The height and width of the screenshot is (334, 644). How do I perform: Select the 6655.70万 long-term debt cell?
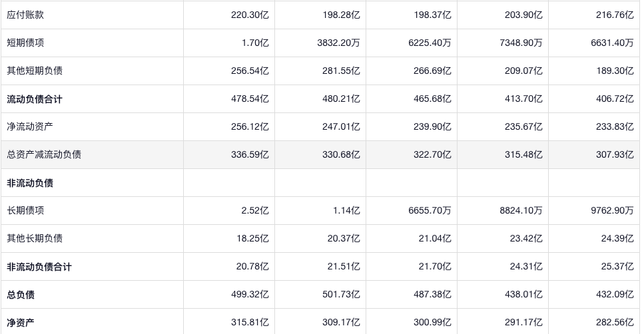428,210
